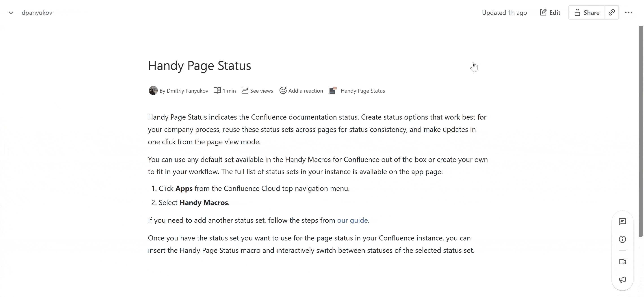644x297 pixels.
Task: Open the Handy Page Status byline label
Action: pyautogui.click(x=362, y=91)
